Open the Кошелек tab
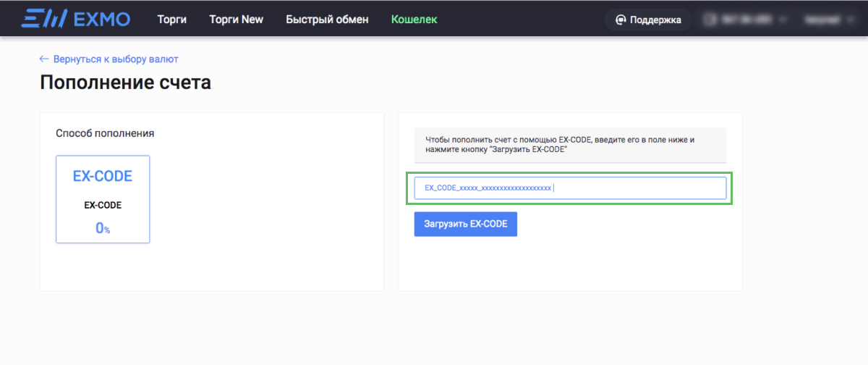Viewport: 868px width, 365px height. [414, 20]
